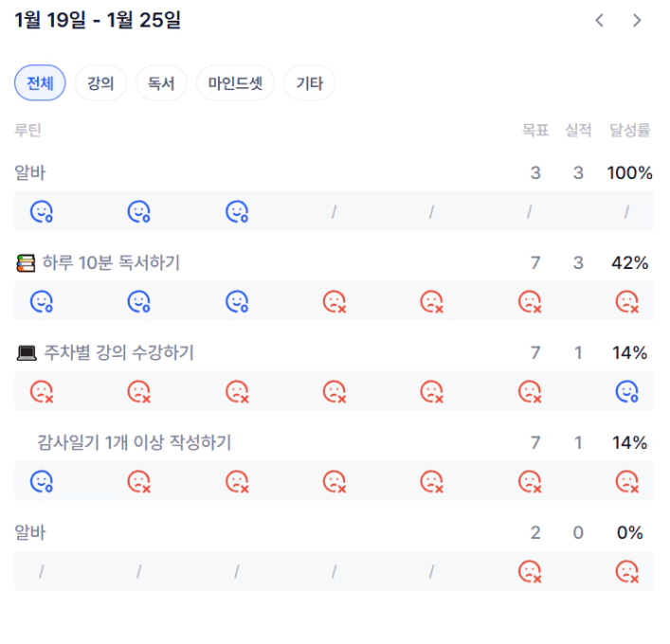The width and height of the screenshot is (670, 644).
Task: Toggle first day sad face for 주차별 강의 수강하기
Action: [x=42, y=391]
